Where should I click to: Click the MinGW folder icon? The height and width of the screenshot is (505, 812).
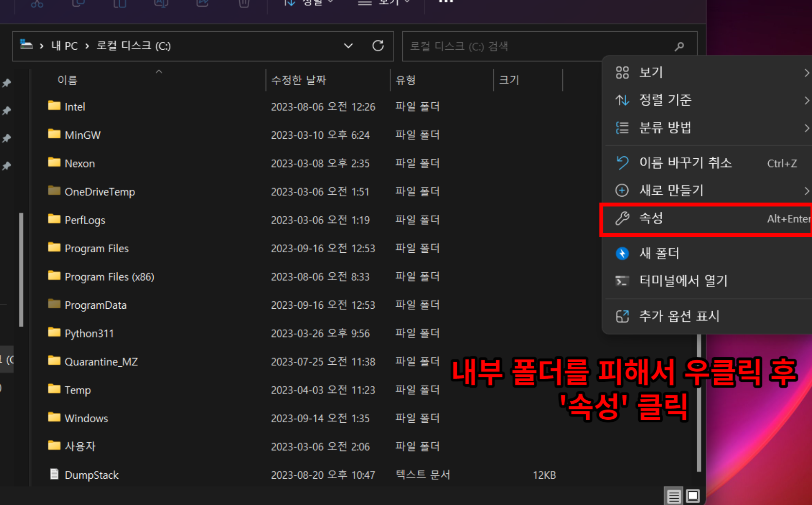pos(54,134)
